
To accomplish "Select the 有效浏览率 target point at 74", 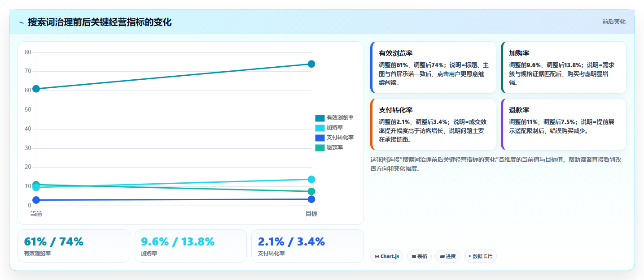I will pos(311,64).
